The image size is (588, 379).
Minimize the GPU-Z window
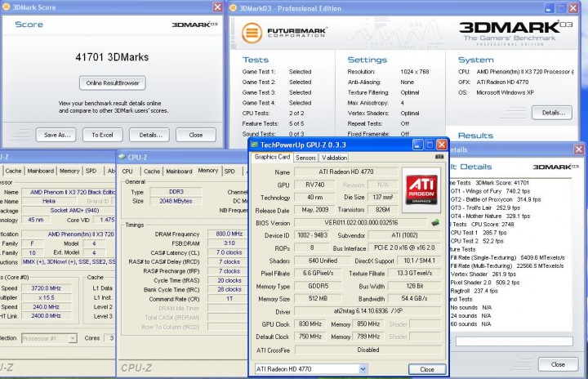[418, 145]
